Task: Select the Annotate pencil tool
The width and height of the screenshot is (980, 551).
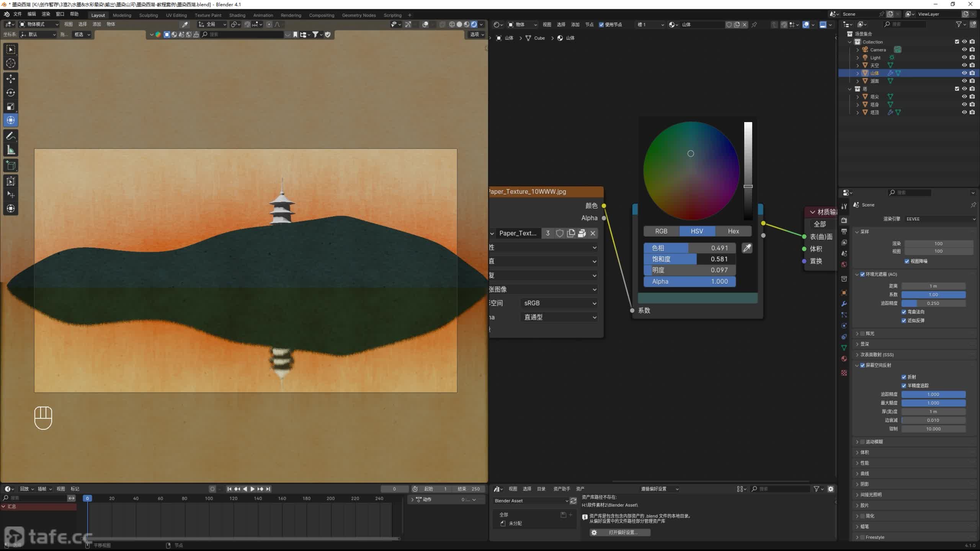Action: pyautogui.click(x=11, y=136)
